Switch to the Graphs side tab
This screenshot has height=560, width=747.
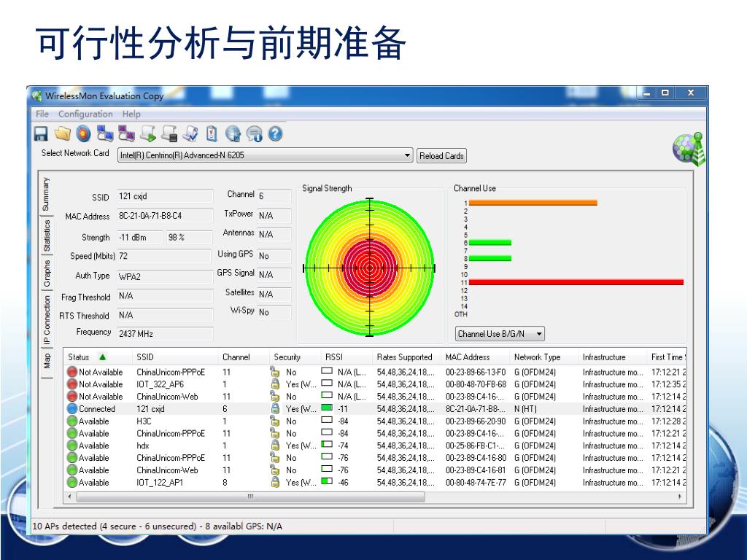(x=47, y=273)
